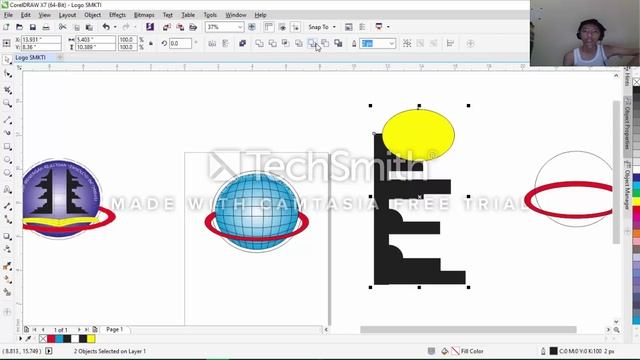The width and height of the screenshot is (640, 360).
Task: Toggle Show Rulers button
Action: pyautogui.click(x=268, y=27)
